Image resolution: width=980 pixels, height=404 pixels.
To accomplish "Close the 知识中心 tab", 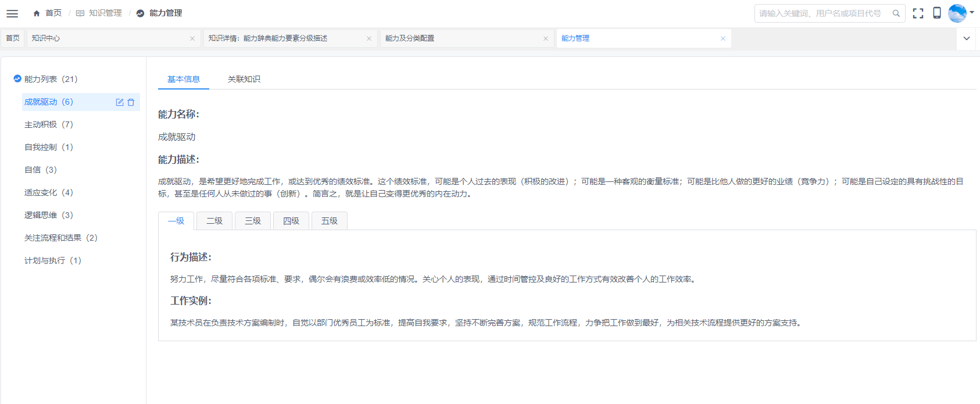I will point(192,38).
